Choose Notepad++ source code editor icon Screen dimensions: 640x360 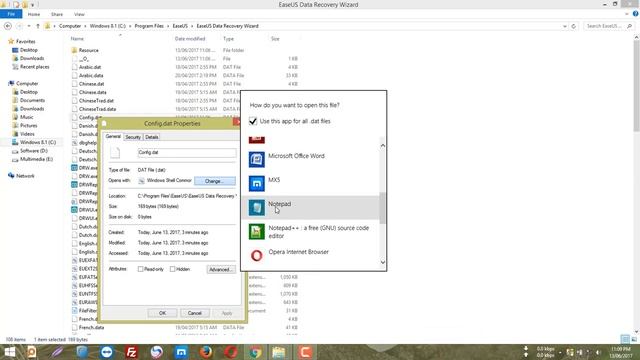(x=256, y=231)
